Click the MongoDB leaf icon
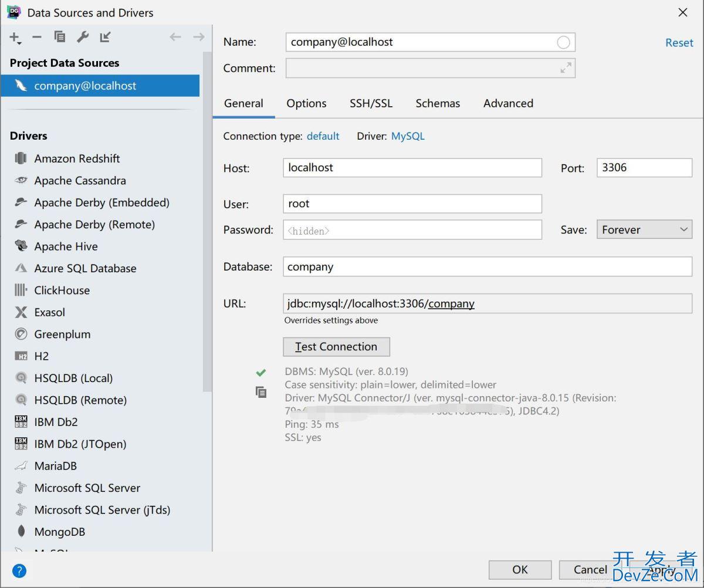 point(21,532)
